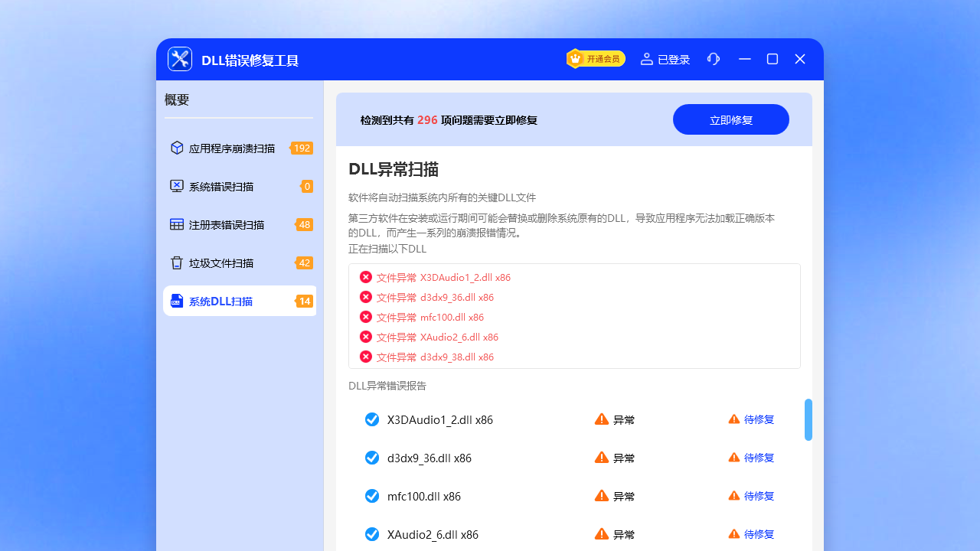Click 待修复 link for X3DAudio1_2.dll

coord(759,419)
